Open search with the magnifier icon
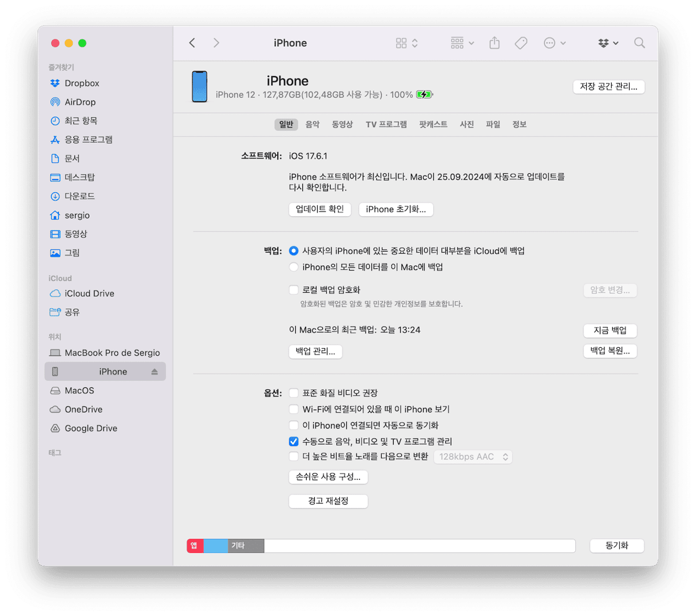The width and height of the screenshot is (696, 616). tap(639, 43)
